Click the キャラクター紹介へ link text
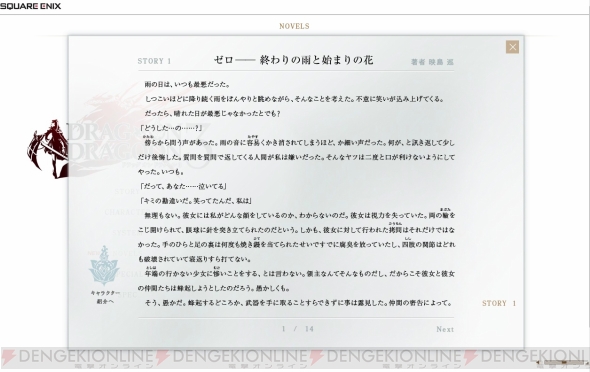 click(105, 297)
